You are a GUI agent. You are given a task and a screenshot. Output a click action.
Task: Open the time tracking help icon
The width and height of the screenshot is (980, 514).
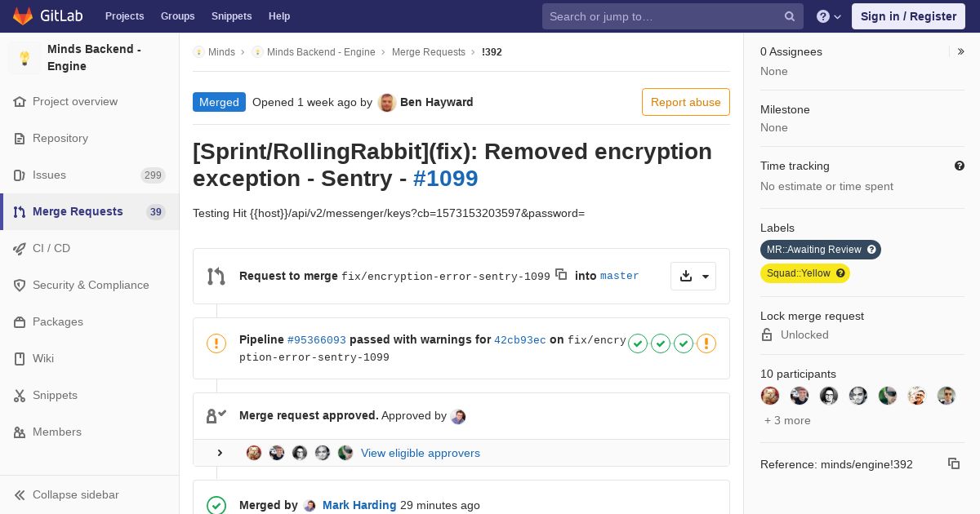click(960, 166)
